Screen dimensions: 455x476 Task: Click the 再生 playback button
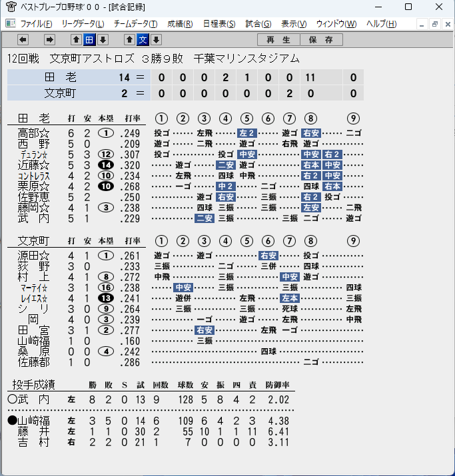[278, 40]
